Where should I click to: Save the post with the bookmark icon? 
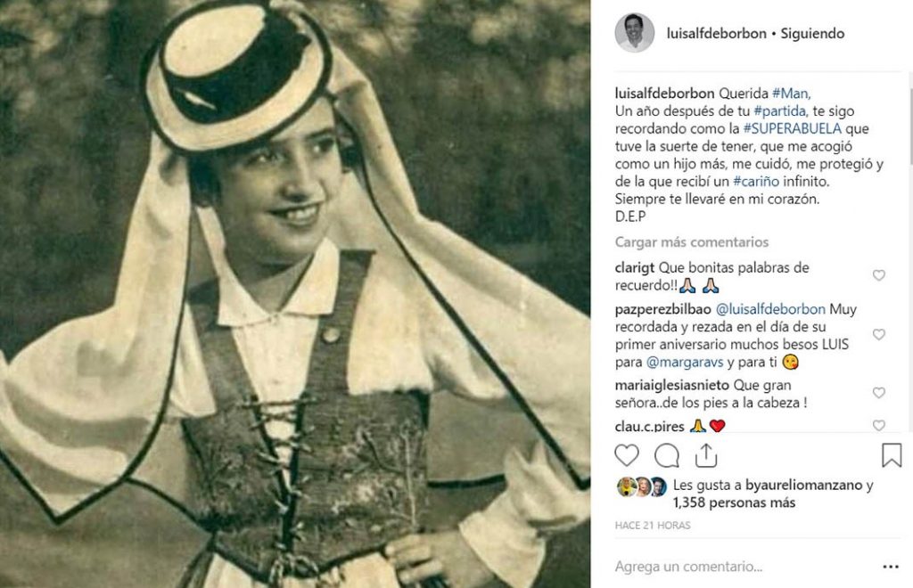[x=892, y=455]
